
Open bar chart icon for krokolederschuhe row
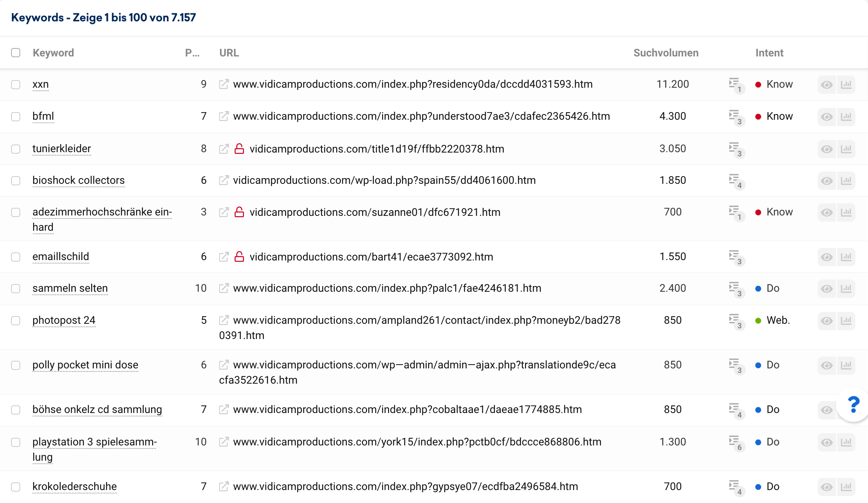point(846,487)
